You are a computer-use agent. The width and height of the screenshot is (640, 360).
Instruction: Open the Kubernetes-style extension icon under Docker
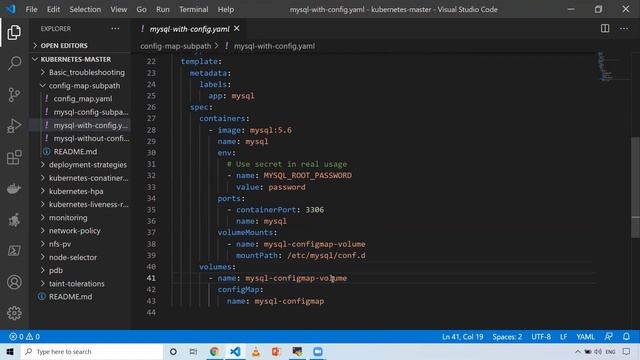14,220
